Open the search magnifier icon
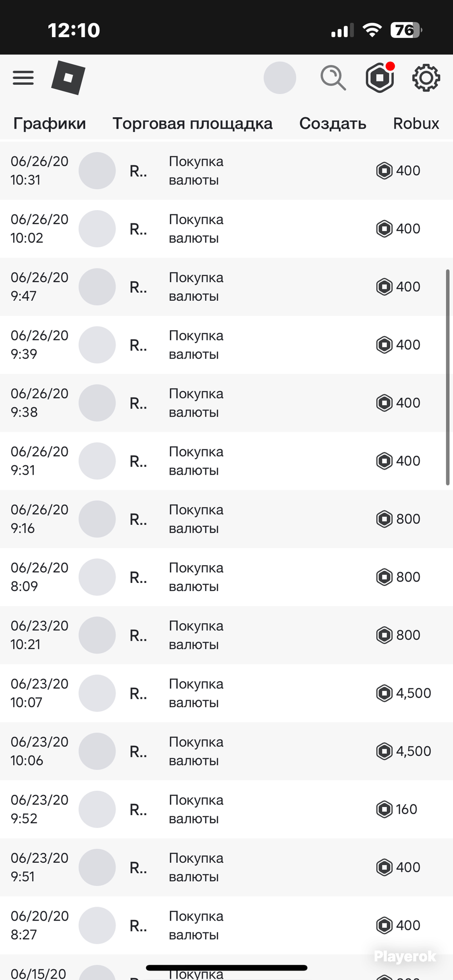 pyautogui.click(x=333, y=78)
